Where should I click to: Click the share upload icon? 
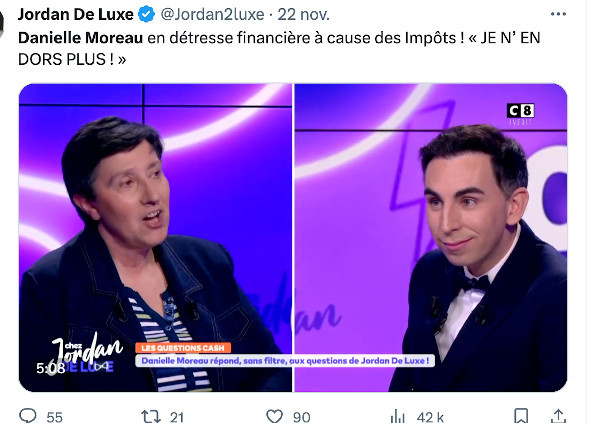pyautogui.click(x=558, y=416)
